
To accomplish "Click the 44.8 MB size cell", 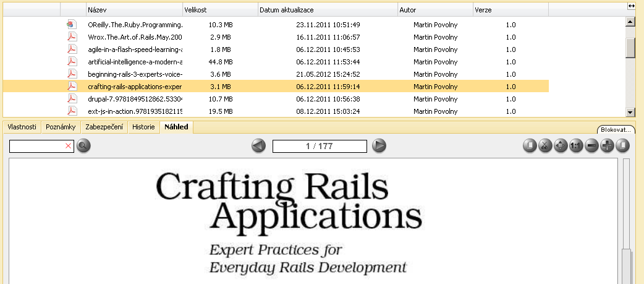I will point(221,62).
